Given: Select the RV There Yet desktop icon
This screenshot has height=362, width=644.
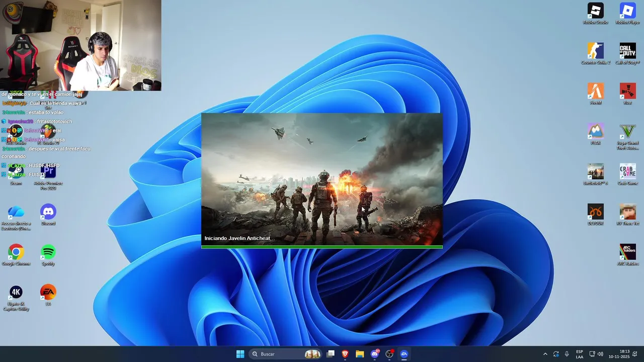Looking at the screenshot, I should click(627, 215).
